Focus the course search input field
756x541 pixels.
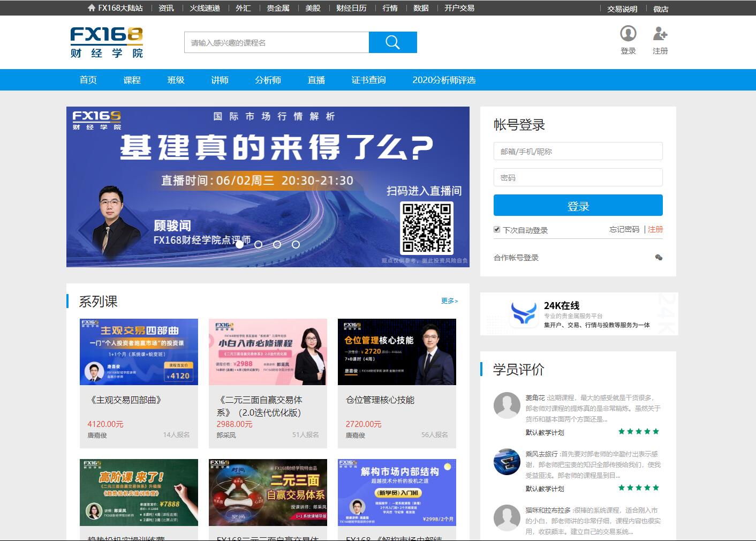click(x=277, y=43)
